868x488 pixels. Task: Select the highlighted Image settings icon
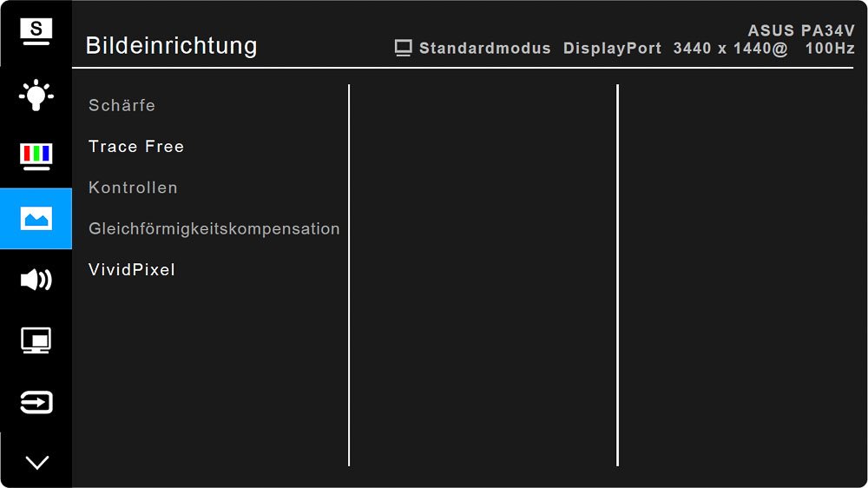(36, 218)
